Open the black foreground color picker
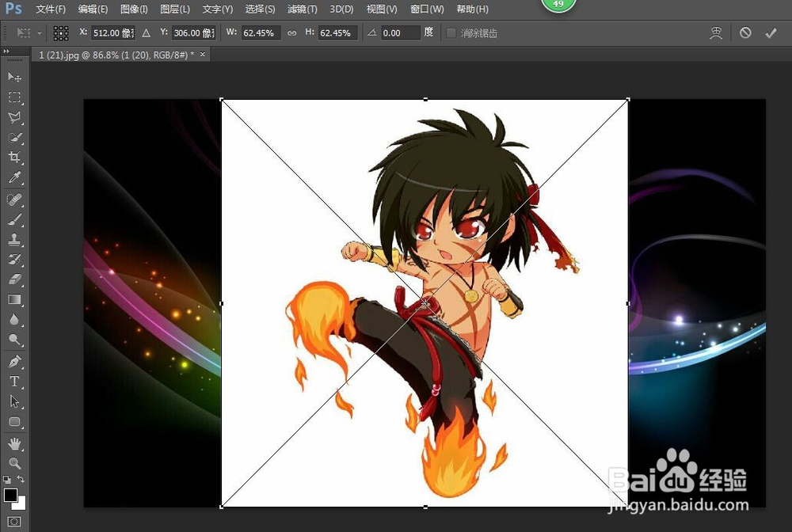The image size is (792, 532). click(10, 495)
